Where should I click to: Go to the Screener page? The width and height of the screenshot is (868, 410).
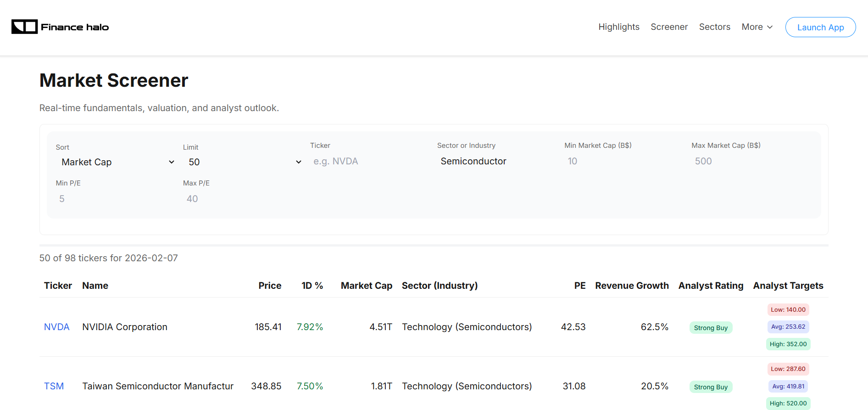669,27
